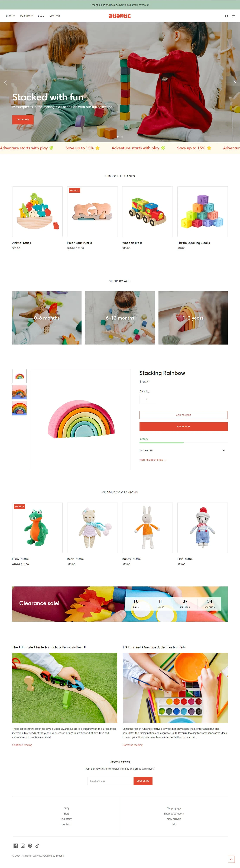Select the second hero slide dot
Screen dimensions: 240x868
[122, 137]
